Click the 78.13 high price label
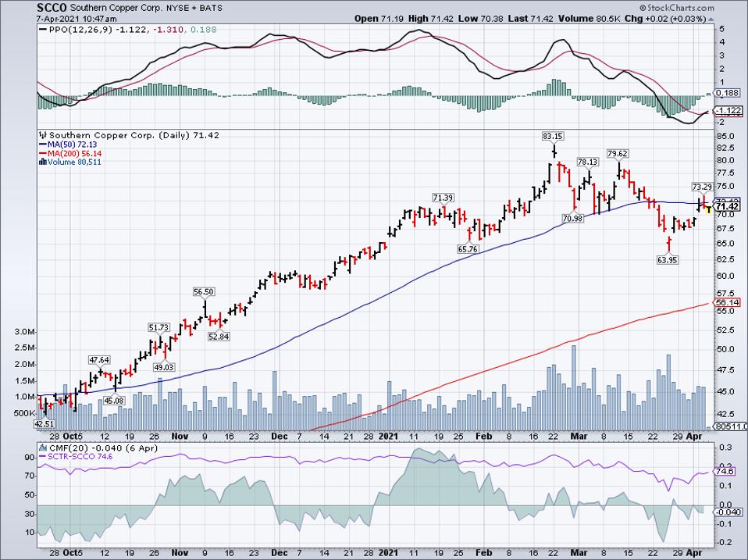 (x=588, y=162)
